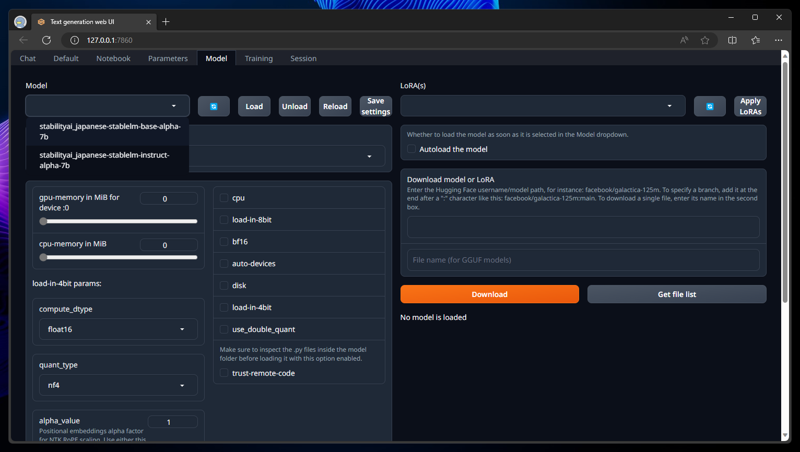Open browser settings and more menu
800x452 pixels.
[778, 40]
